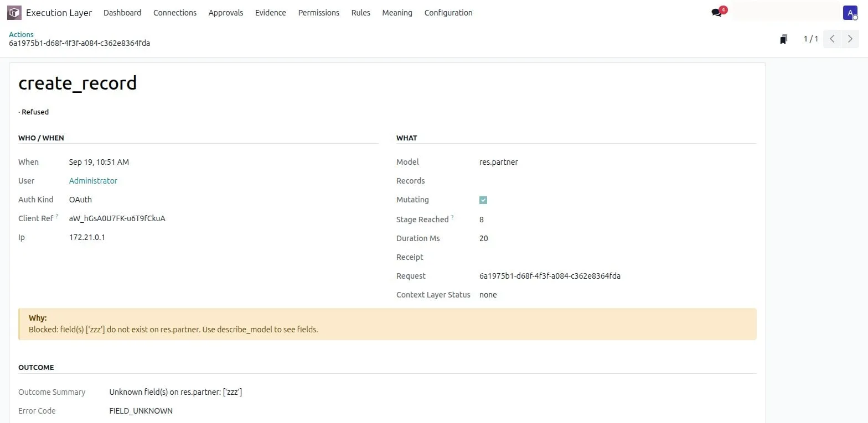The height and width of the screenshot is (423, 868).
Task: Click the Context Layer Status value none
Action: pyautogui.click(x=488, y=295)
